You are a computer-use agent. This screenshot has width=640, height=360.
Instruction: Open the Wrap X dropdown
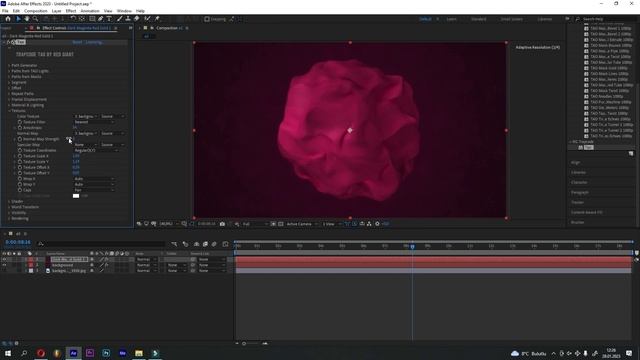[x=94, y=179]
